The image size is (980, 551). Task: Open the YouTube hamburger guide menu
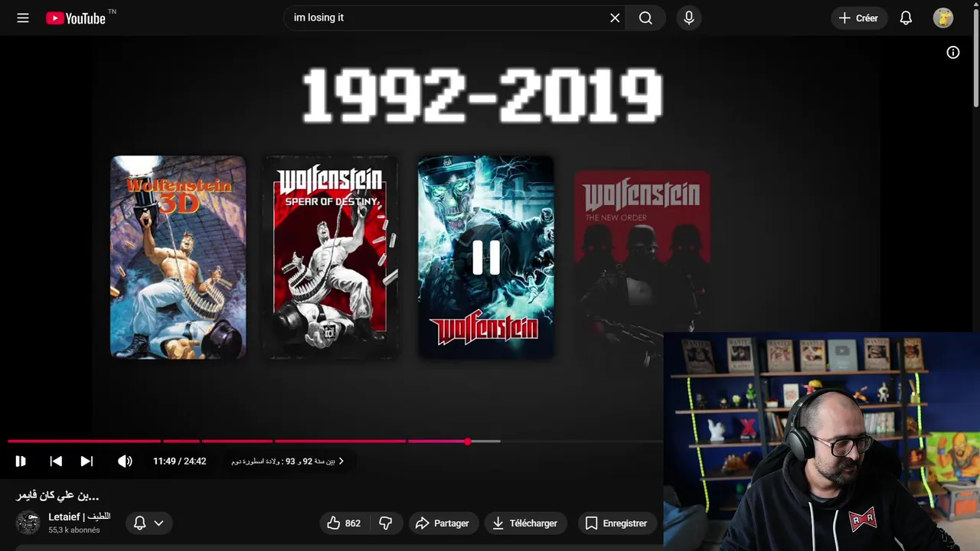coord(23,18)
